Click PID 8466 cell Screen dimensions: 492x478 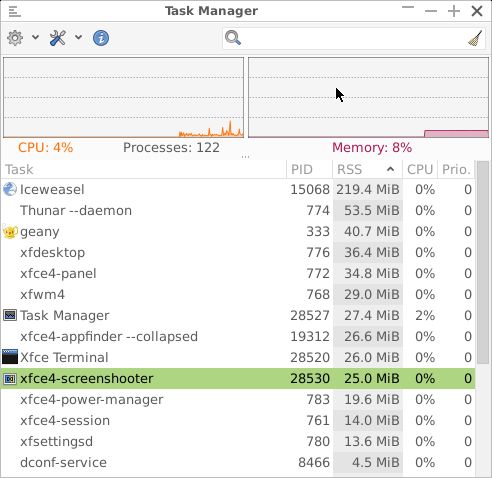(x=314, y=462)
